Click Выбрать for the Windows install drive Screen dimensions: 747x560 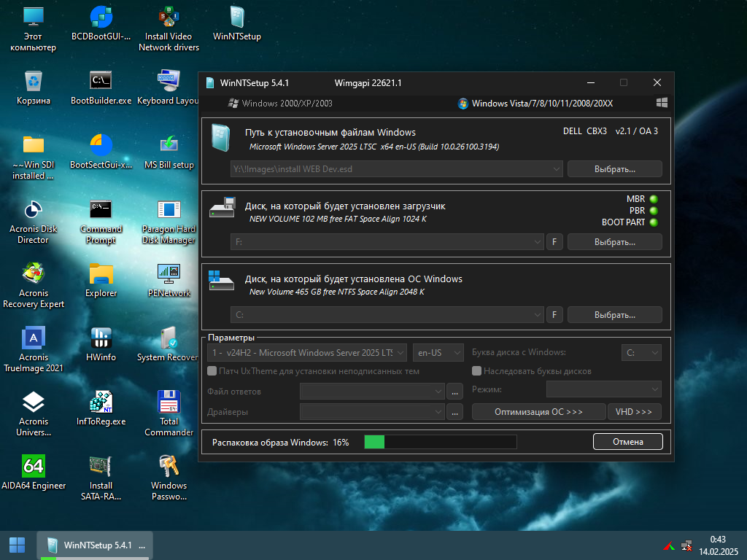pos(614,315)
